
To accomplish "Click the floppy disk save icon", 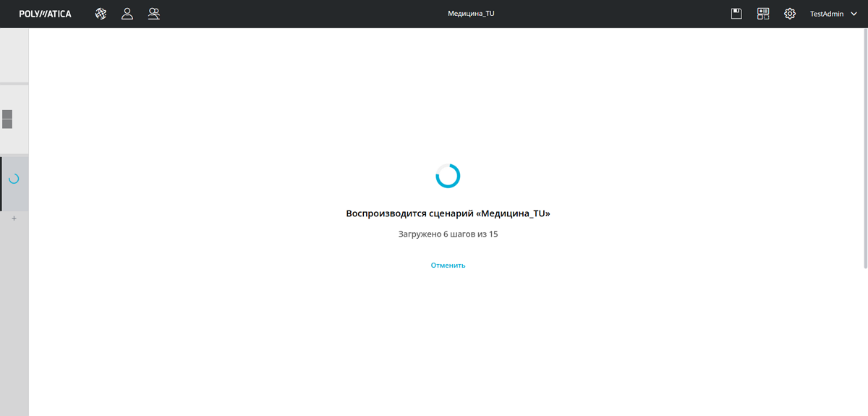I will point(736,14).
